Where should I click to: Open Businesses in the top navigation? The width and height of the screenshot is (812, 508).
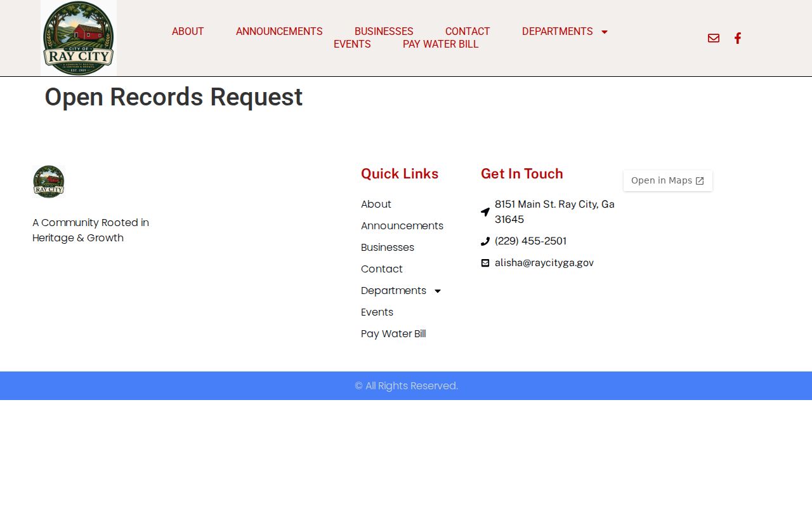coord(384,32)
